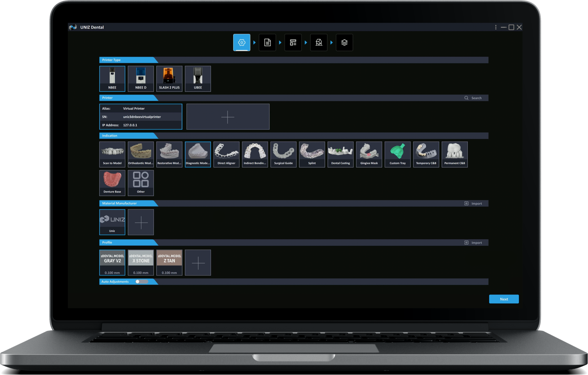Select the NBEE printer type
The width and height of the screenshot is (588, 375).
pyautogui.click(x=112, y=79)
